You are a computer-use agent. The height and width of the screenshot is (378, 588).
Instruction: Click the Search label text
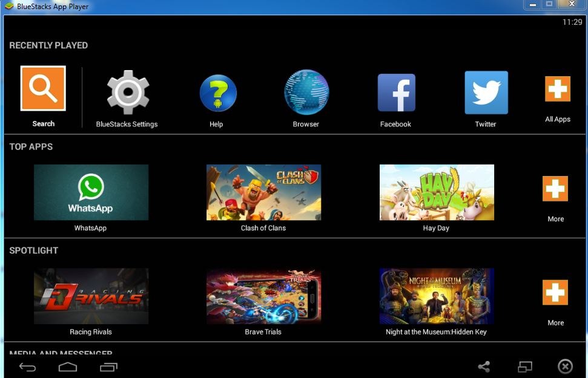tap(44, 123)
